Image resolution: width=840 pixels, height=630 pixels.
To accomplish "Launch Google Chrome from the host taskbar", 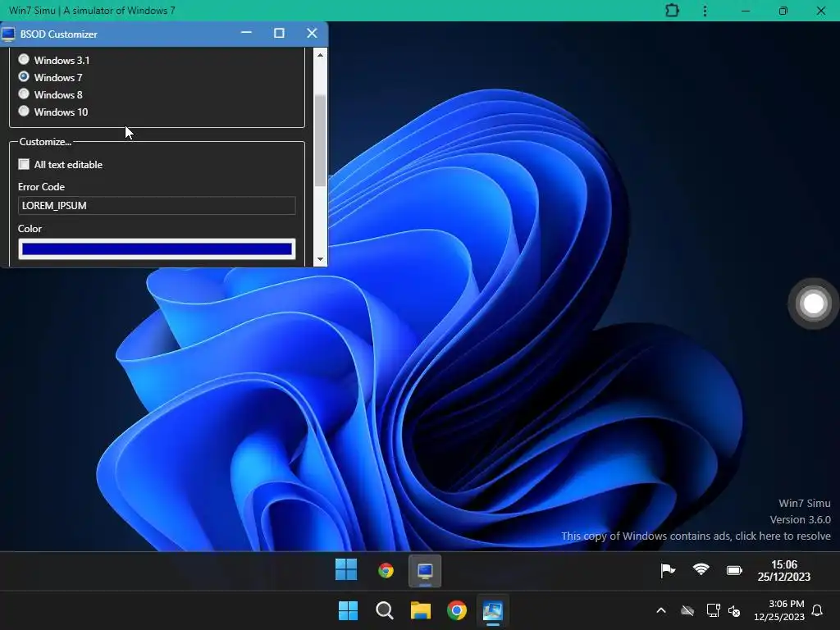I will [456, 610].
